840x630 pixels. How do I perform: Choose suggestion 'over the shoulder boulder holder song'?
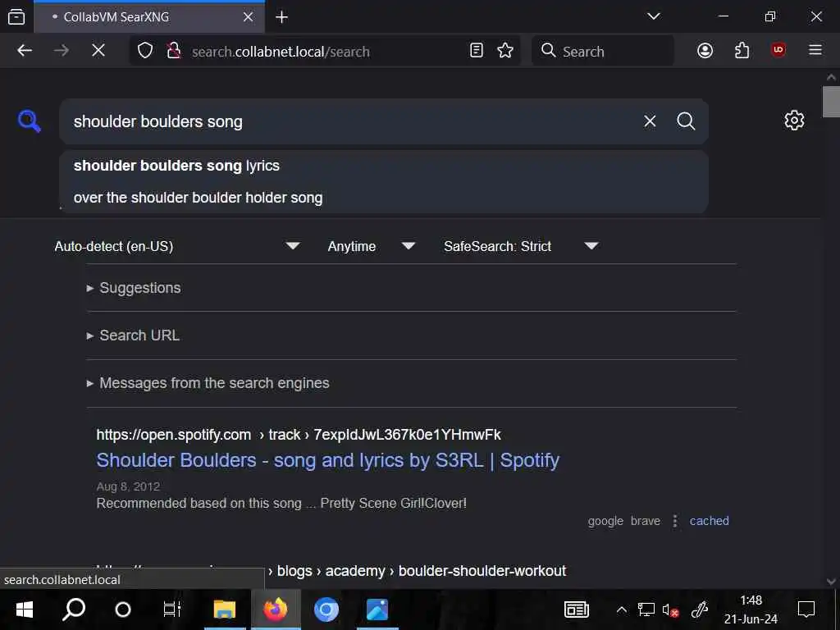pyautogui.click(x=384, y=198)
